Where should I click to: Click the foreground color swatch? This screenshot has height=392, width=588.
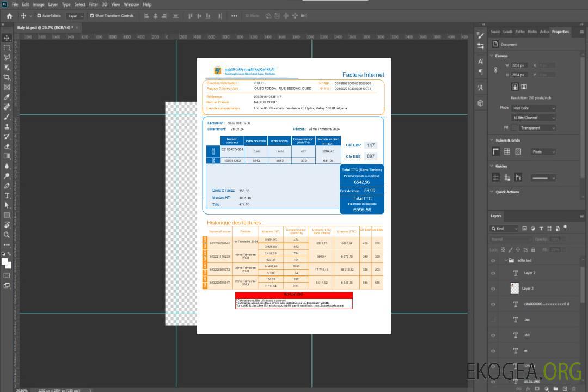click(5, 261)
